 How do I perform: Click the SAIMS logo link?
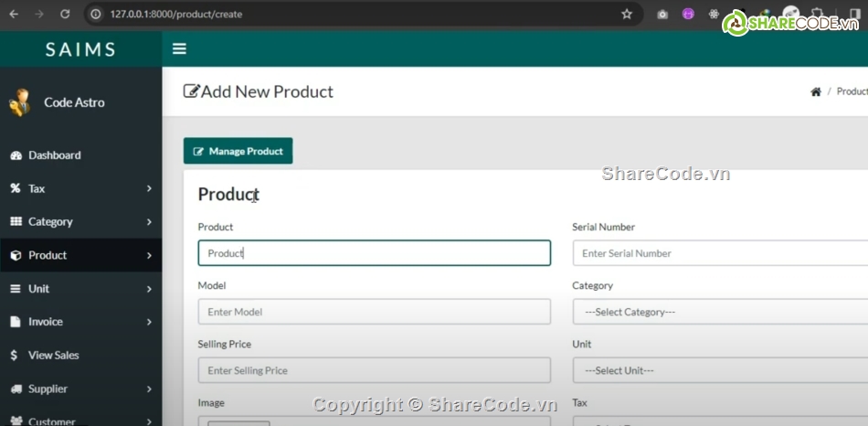tap(80, 49)
